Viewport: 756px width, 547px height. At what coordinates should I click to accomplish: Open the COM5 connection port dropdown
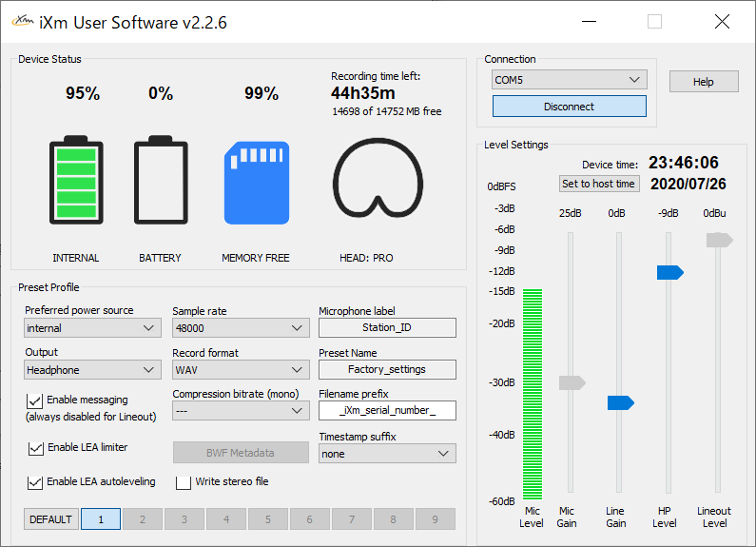click(570, 80)
